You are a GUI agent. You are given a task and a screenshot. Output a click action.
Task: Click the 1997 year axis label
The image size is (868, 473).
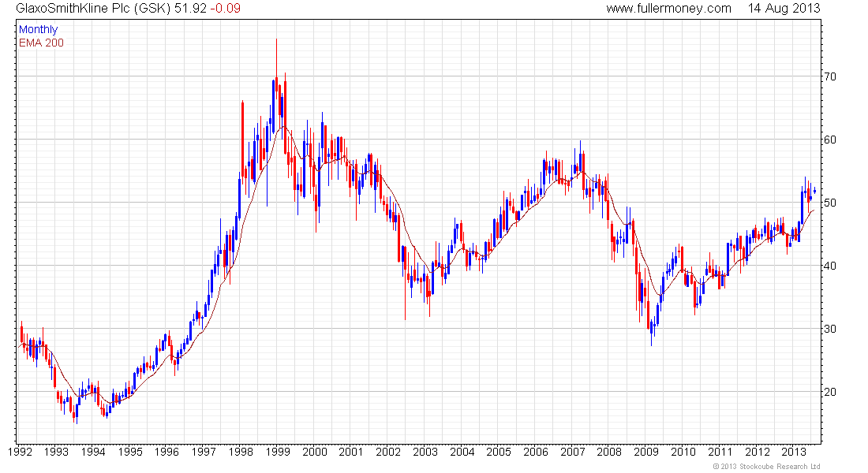click(204, 452)
